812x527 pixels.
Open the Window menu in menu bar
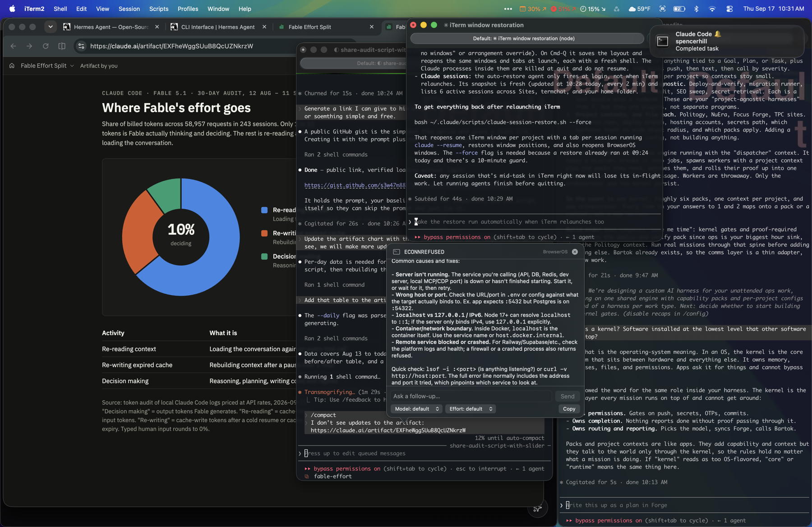coord(218,9)
